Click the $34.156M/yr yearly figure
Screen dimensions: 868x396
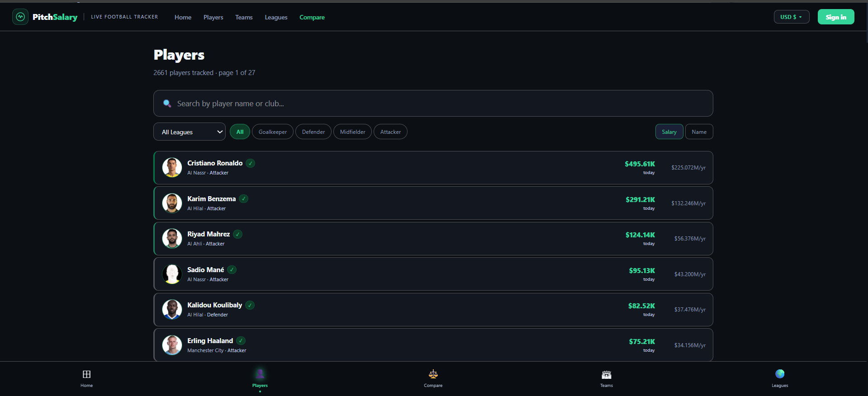point(690,345)
